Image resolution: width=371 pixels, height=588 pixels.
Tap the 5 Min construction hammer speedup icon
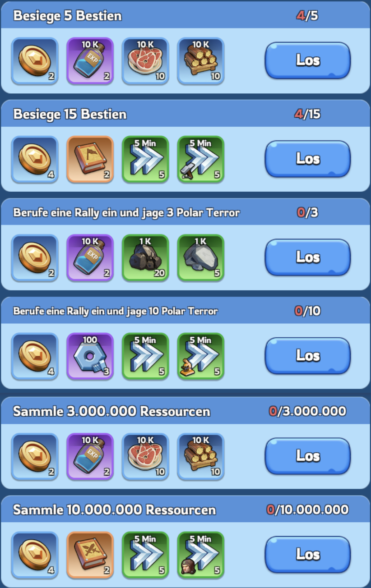pos(201,159)
